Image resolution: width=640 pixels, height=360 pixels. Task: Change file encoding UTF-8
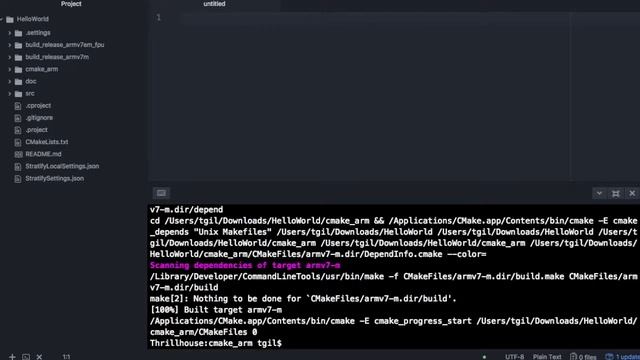514,357
